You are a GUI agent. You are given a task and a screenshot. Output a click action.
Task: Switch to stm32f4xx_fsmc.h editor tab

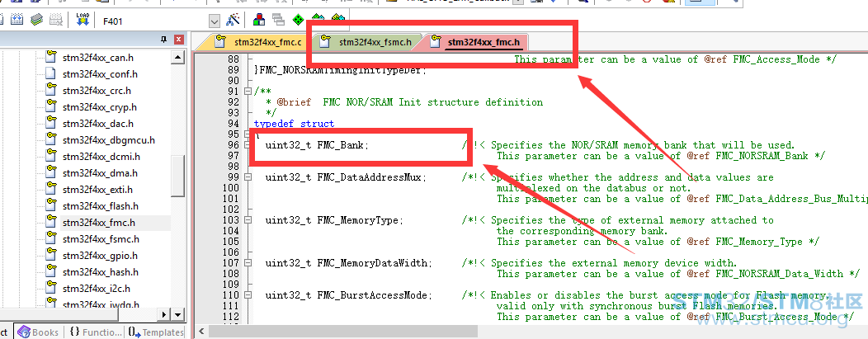coord(367,42)
